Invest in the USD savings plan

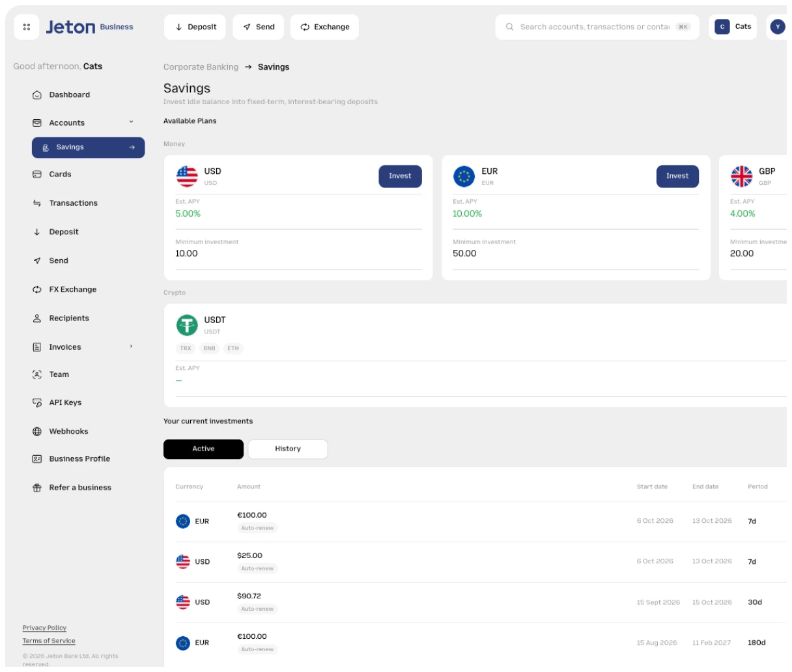[400, 176]
